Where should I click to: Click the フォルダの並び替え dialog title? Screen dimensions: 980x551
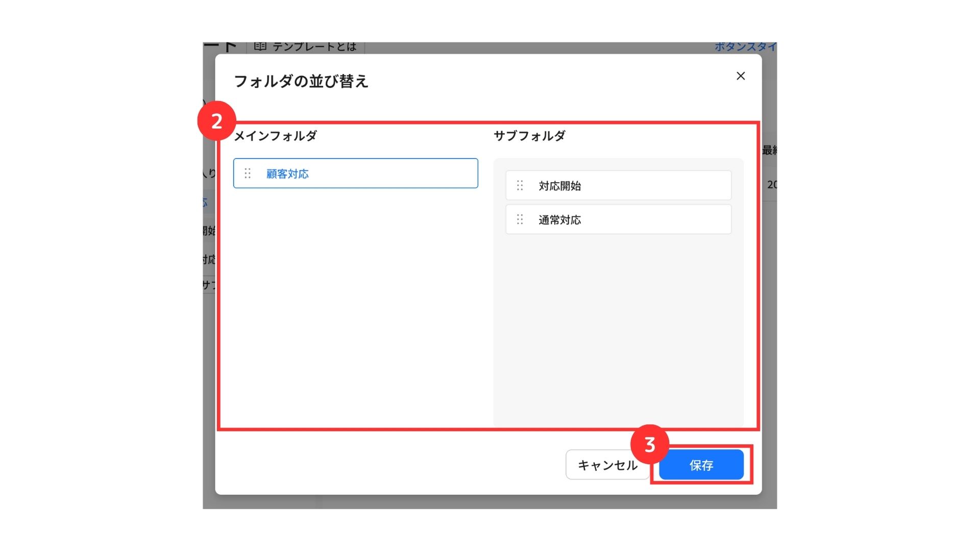point(301,81)
